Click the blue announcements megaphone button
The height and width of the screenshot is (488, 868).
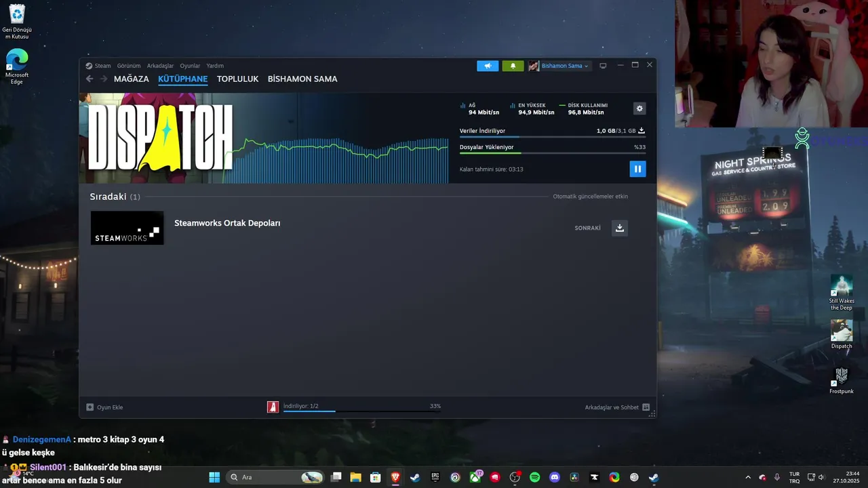click(x=488, y=66)
